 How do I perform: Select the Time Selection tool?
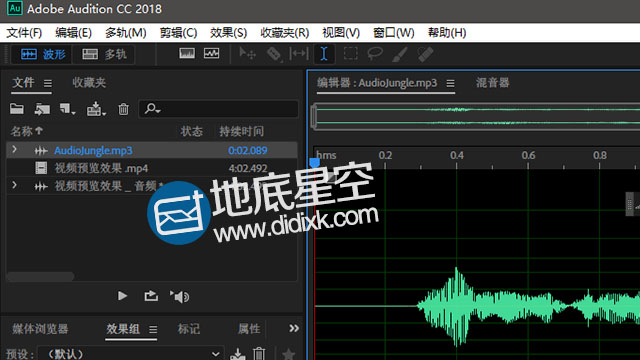(x=324, y=54)
